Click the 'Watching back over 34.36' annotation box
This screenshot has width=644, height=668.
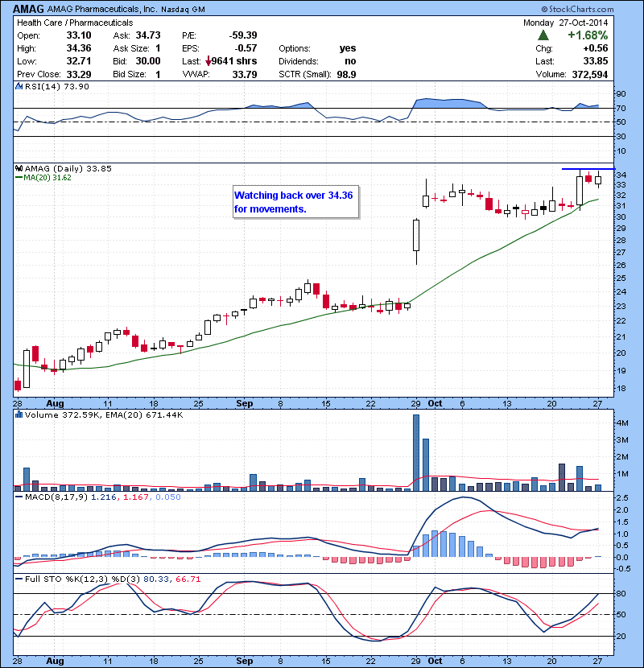pyautogui.click(x=295, y=202)
